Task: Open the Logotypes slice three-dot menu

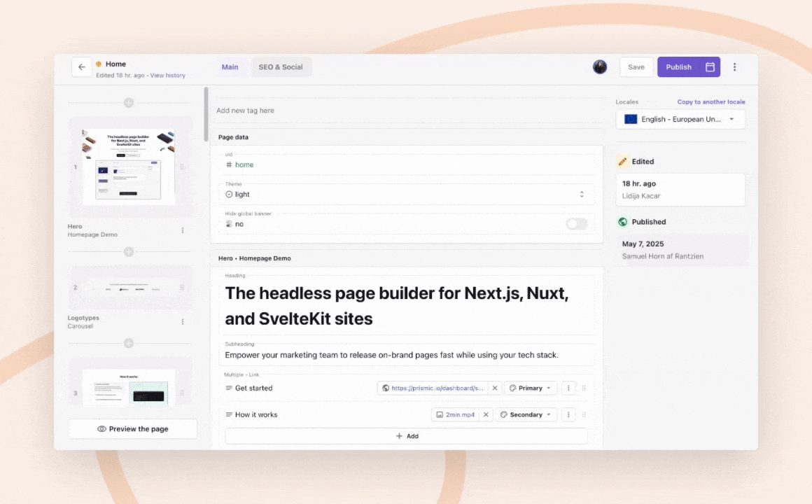Action: (183, 322)
